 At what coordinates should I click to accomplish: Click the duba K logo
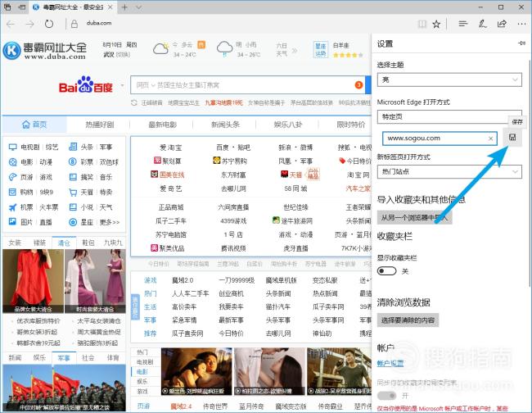pos(12,50)
